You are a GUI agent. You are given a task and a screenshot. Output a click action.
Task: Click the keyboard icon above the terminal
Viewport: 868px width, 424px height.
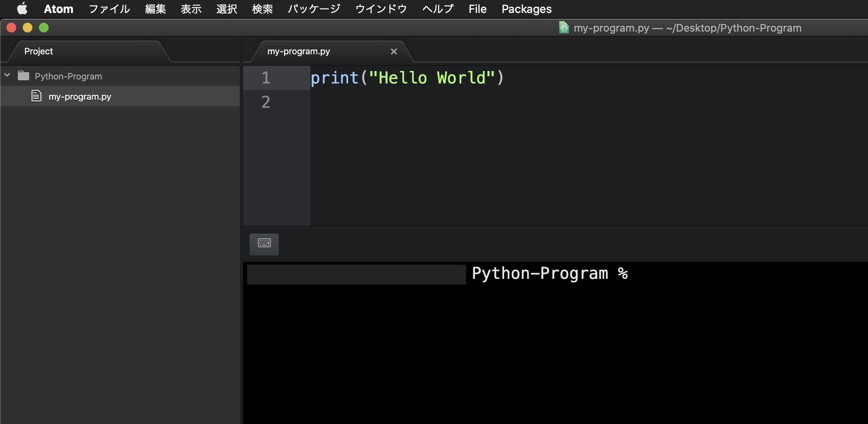pos(264,244)
